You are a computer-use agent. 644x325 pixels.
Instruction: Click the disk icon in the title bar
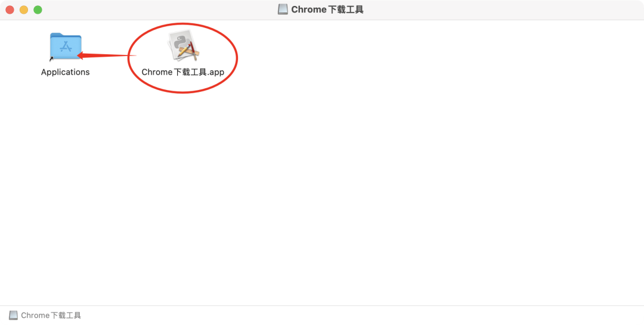pos(283,10)
